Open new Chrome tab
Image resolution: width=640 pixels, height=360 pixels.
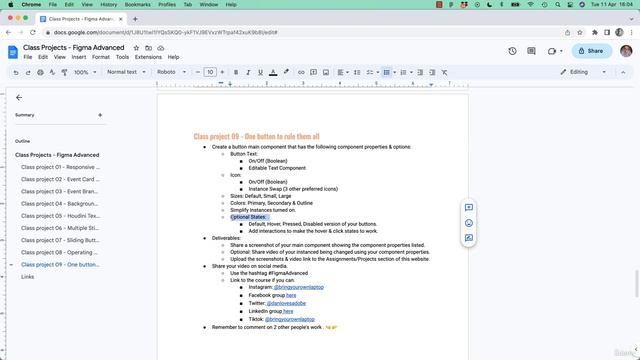[135, 19]
